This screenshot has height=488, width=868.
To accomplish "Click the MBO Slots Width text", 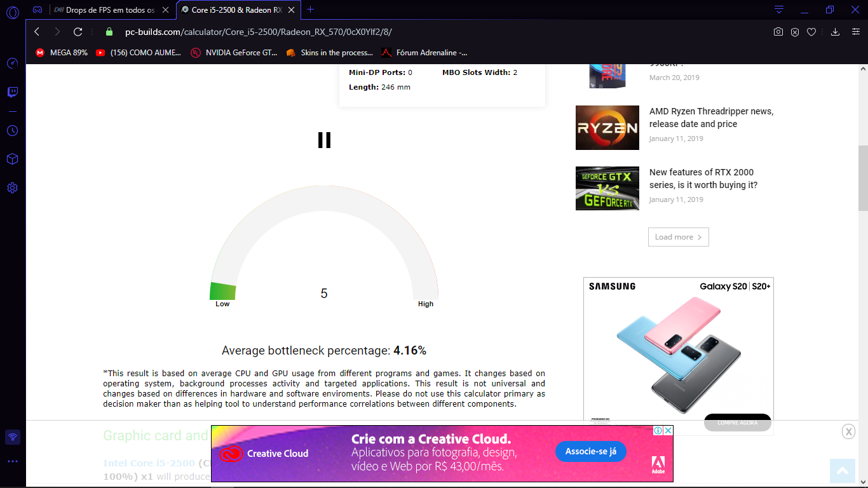I will tap(480, 72).
